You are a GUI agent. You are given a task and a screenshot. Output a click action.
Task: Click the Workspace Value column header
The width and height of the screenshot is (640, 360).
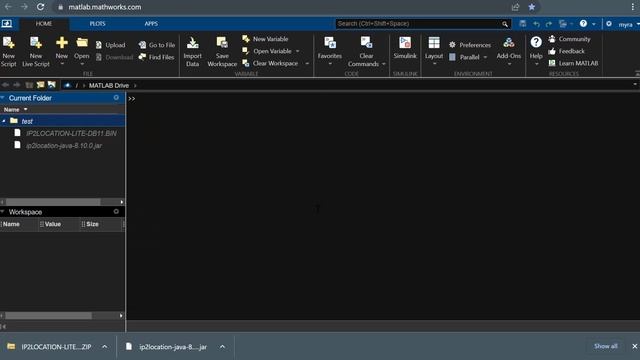click(x=53, y=224)
